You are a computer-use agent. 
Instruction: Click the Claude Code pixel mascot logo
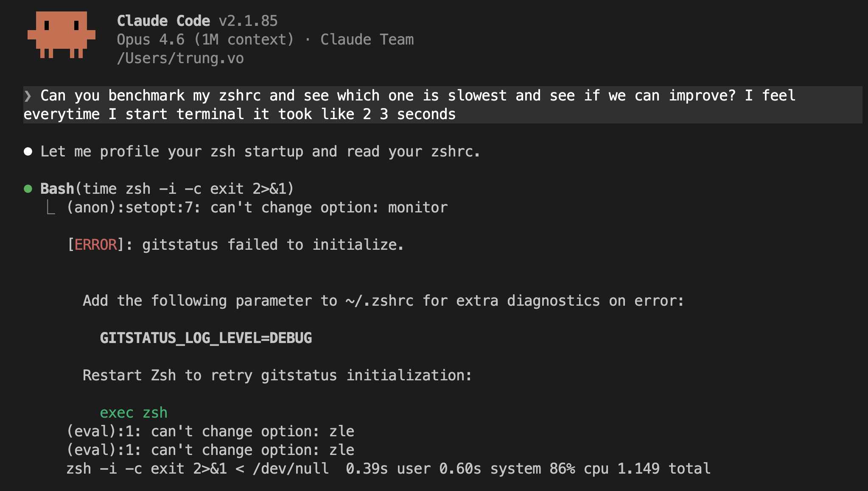62,35
